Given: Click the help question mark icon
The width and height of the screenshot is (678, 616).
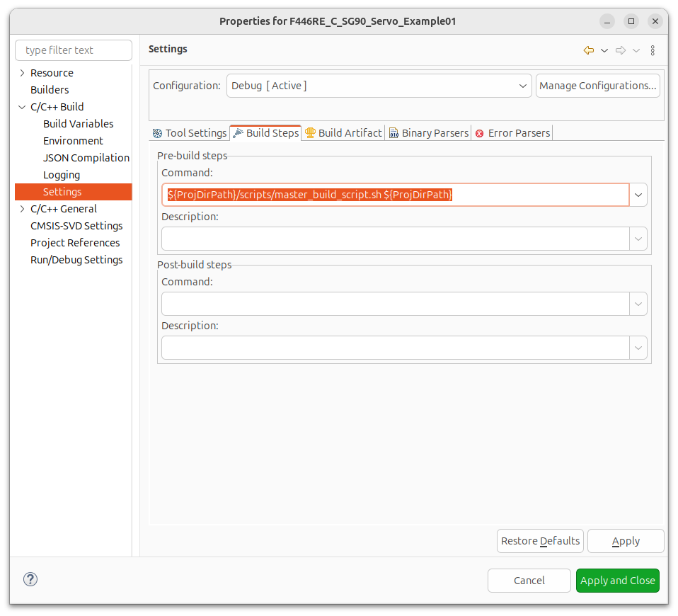Looking at the screenshot, I should pyautogui.click(x=30, y=579).
